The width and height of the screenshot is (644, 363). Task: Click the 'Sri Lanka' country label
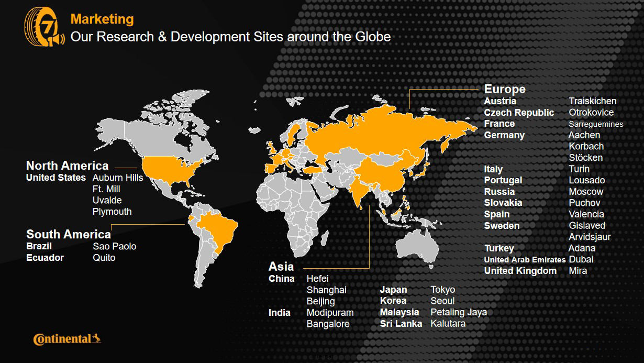coord(401,324)
